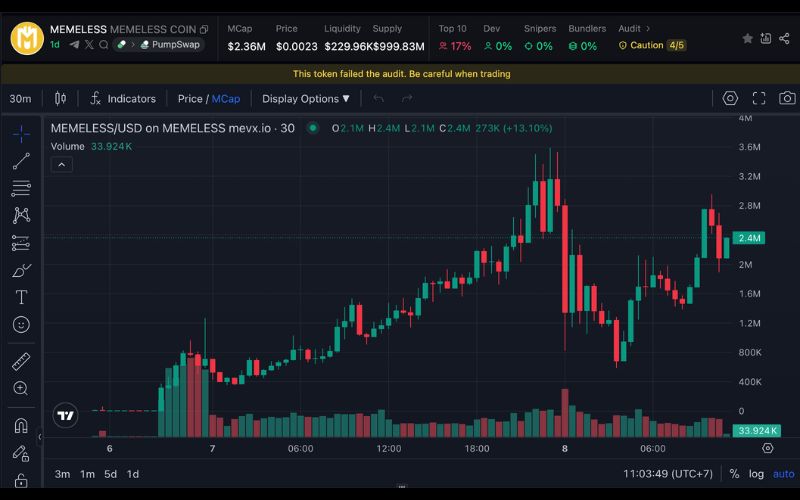Image resolution: width=800 pixels, height=500 pixels.
Task: Add MEMELESS to favorites star
Action: click(x=747, y=38)
